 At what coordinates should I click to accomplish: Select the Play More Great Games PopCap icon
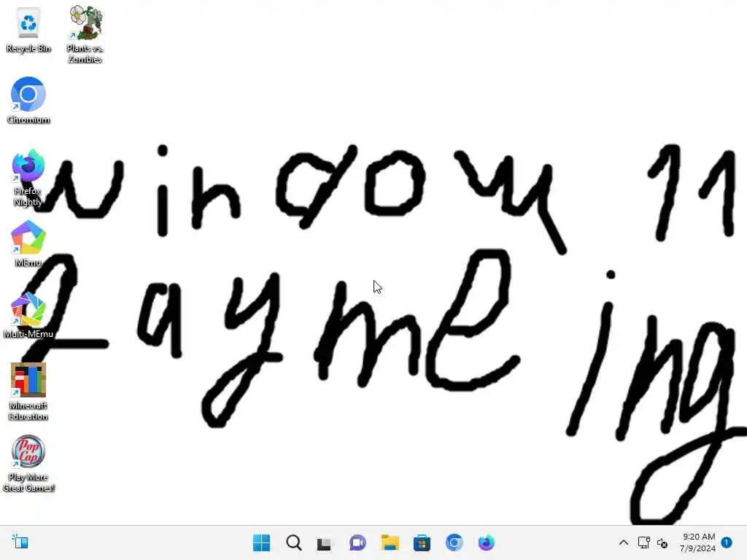pos(28,463)
